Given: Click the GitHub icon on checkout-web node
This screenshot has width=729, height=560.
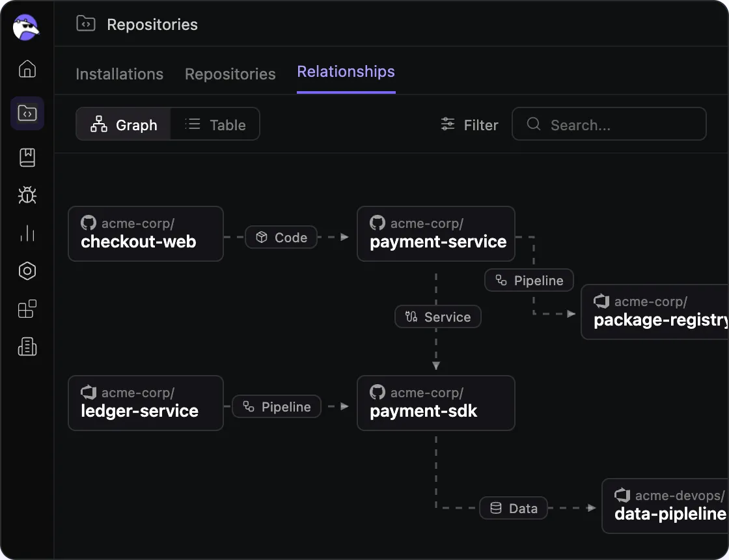Looking at the screenshot, I should coord(89,223).
